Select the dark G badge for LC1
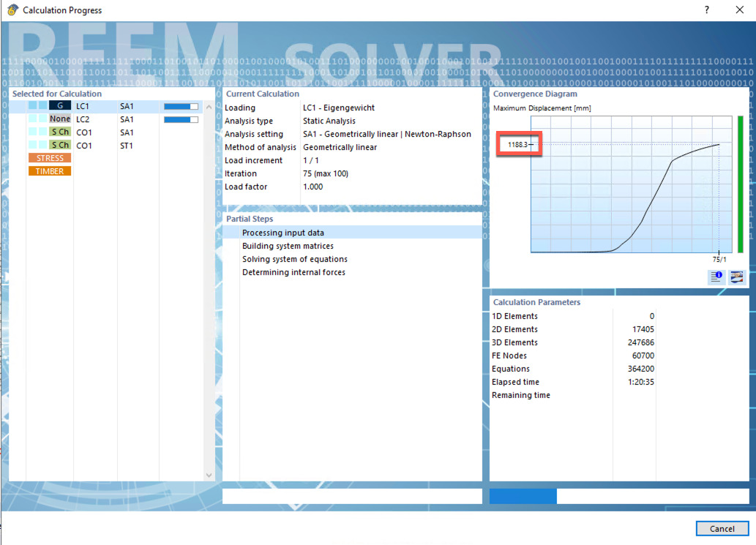Image resolution: width=756 pixels, height=545 pixels. tap(60, 107)
